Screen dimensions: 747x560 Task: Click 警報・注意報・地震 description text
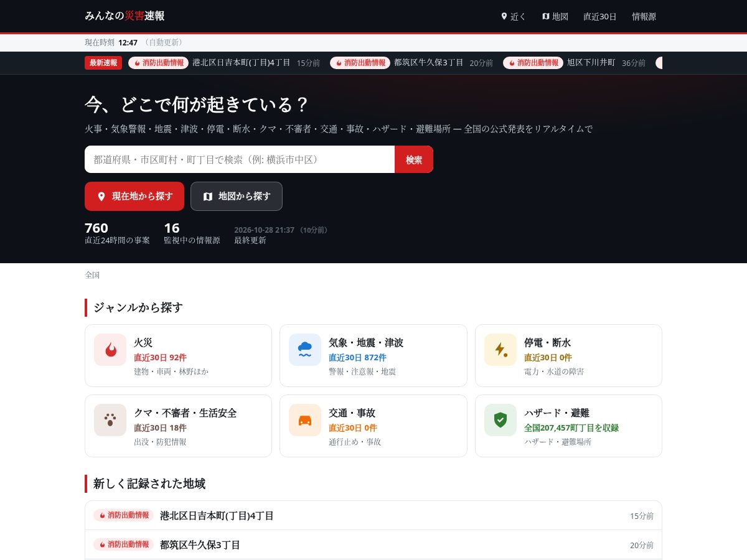(362, 371)
